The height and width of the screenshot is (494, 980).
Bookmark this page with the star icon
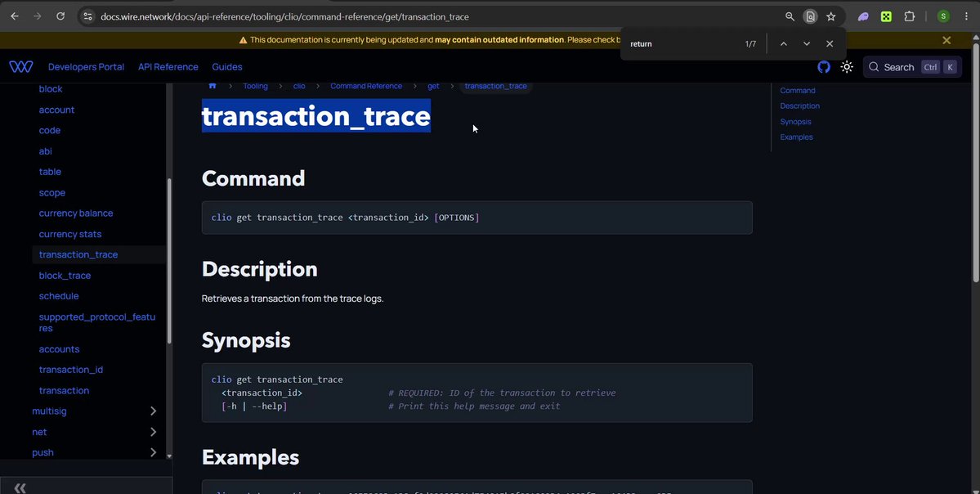[x=830, y=17]
